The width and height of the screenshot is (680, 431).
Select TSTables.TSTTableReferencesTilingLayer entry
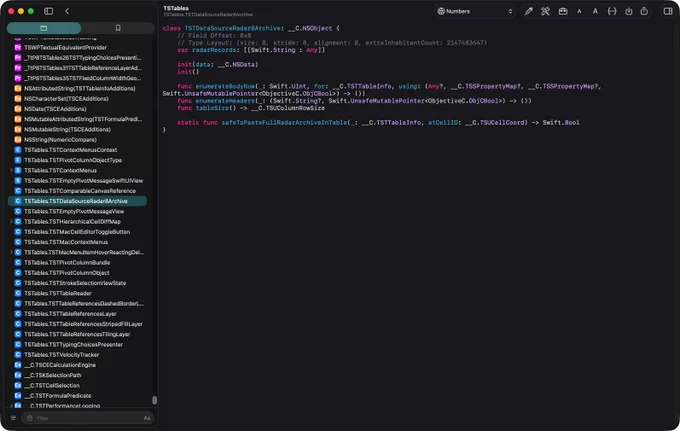(x=77, y=334)
